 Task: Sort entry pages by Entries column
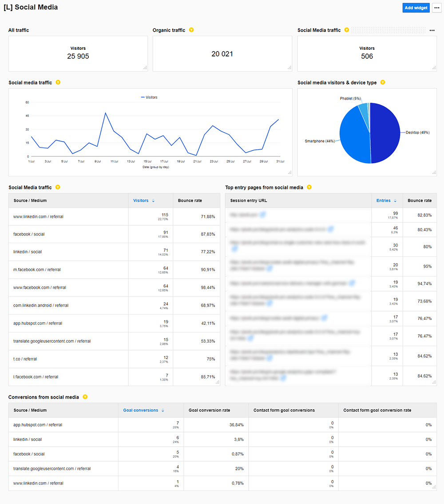point(386,201)
